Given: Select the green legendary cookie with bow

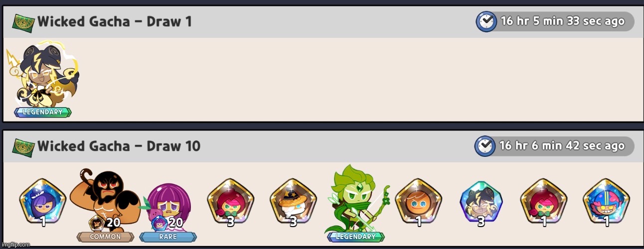Looking at the screenshot, I should 356,199.
